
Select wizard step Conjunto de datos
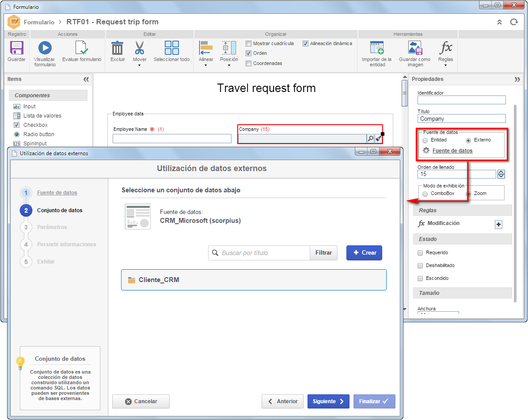[60, 210]
